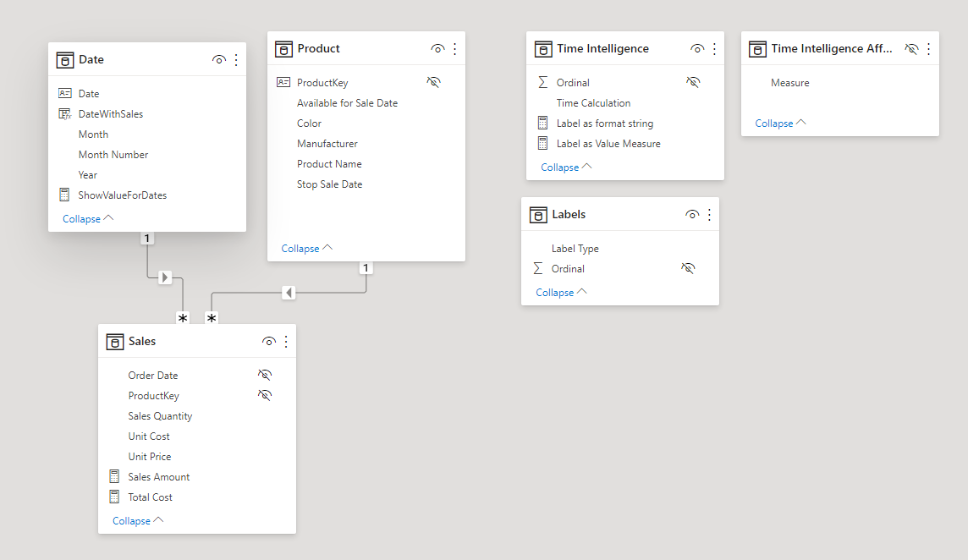The height and width of the screenshot is (560, 968).
Task: Click the DateWithSales calculated column icon
Action: coord(64,114)
